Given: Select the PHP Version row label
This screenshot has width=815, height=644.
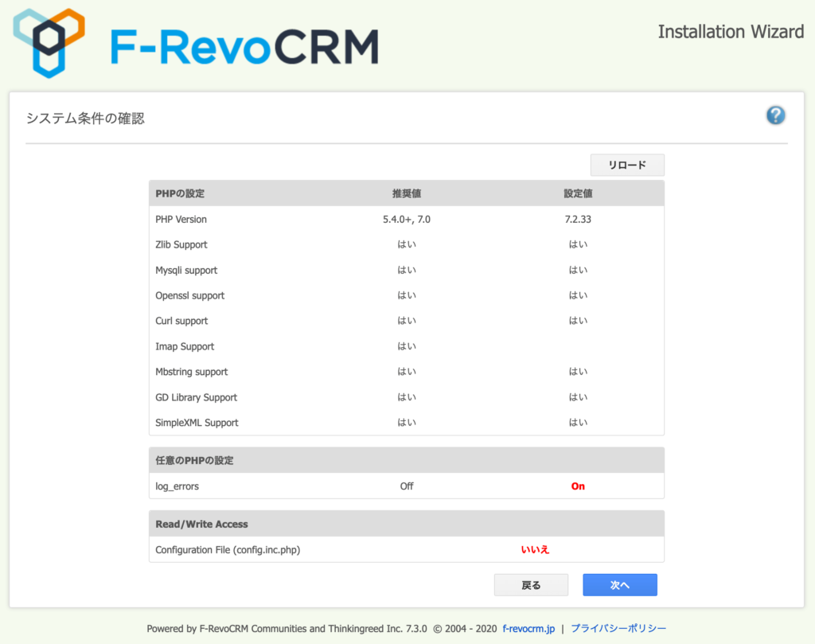Looking at the screenshot, I should 181,220.
